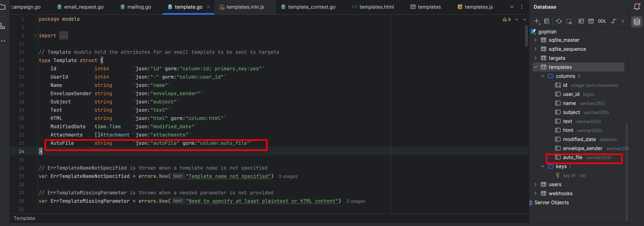Viewport: 644px width, 226px height.
Task: Select the gophish data source
Action: (x=547, y=32)
